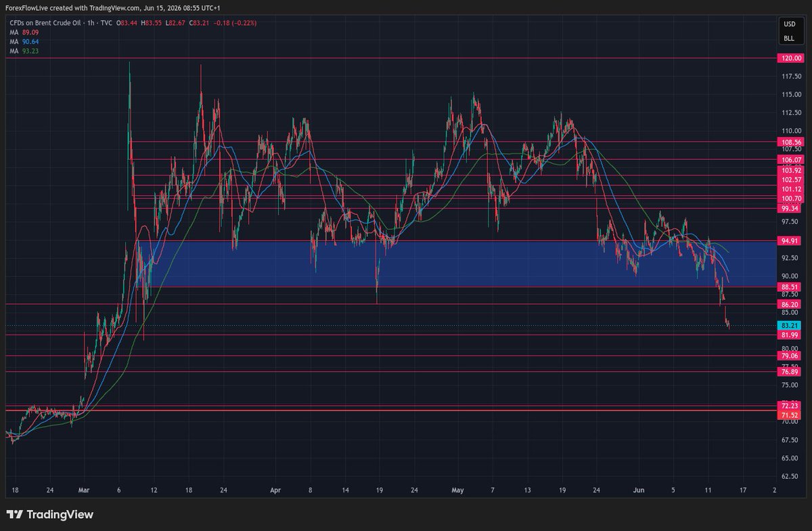This screenshot has height=531, width=812.
Task: Click the 117.50 price axis tick
Action: click(791, 77)
